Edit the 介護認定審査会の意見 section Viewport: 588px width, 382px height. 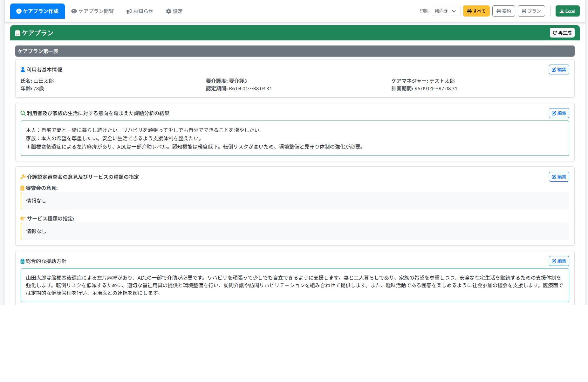coord(559,177)
